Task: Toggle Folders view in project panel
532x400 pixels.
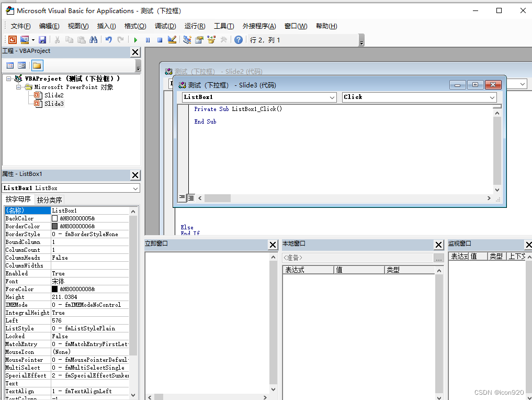Action: 37,65
